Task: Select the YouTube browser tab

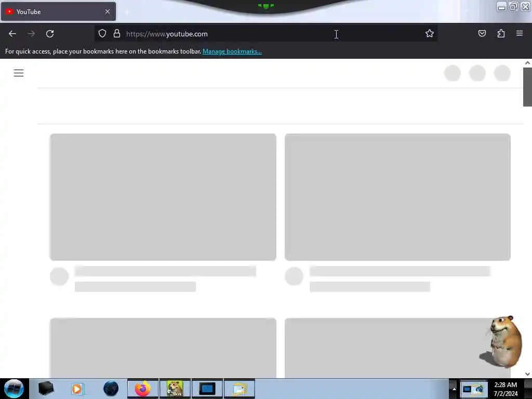Action: pos(58,11)
